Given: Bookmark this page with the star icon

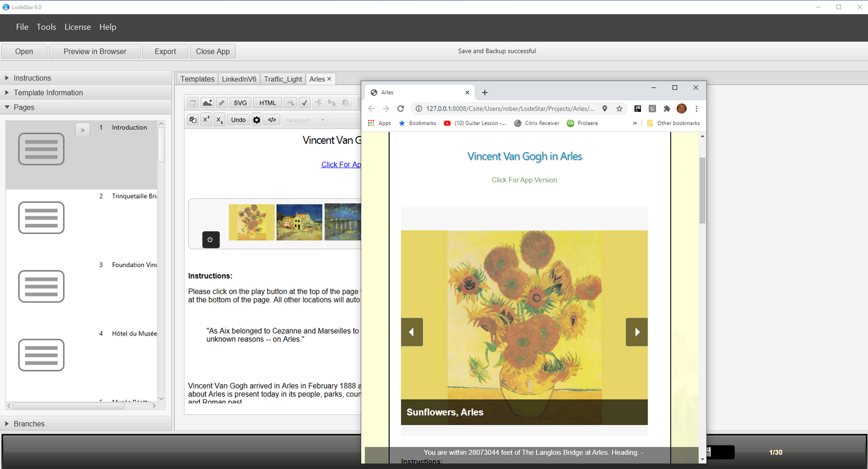Looking at the screenshot, I should (x=619, y=109).
